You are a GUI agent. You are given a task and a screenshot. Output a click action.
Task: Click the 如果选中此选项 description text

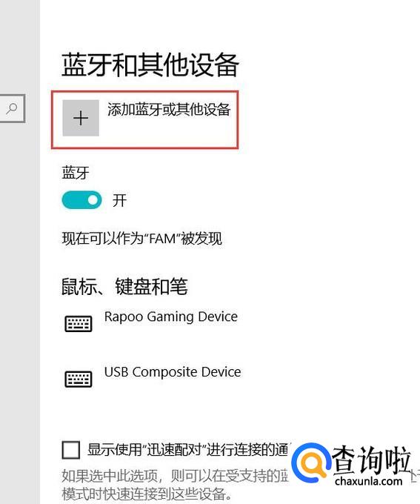(175, 485)
